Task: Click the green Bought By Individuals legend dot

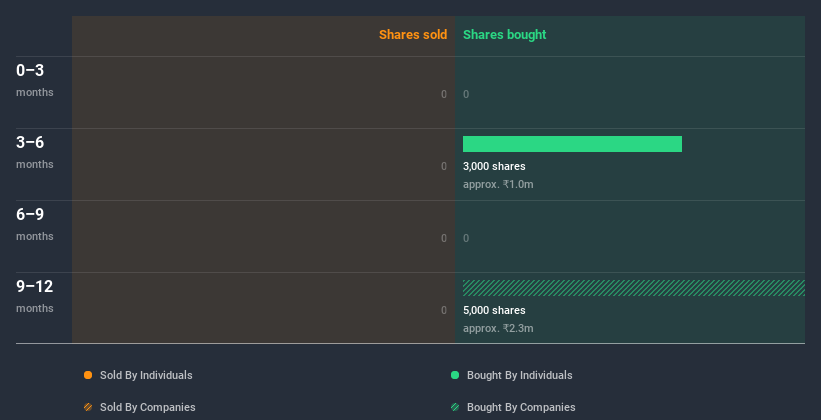Action: point(455,375)
